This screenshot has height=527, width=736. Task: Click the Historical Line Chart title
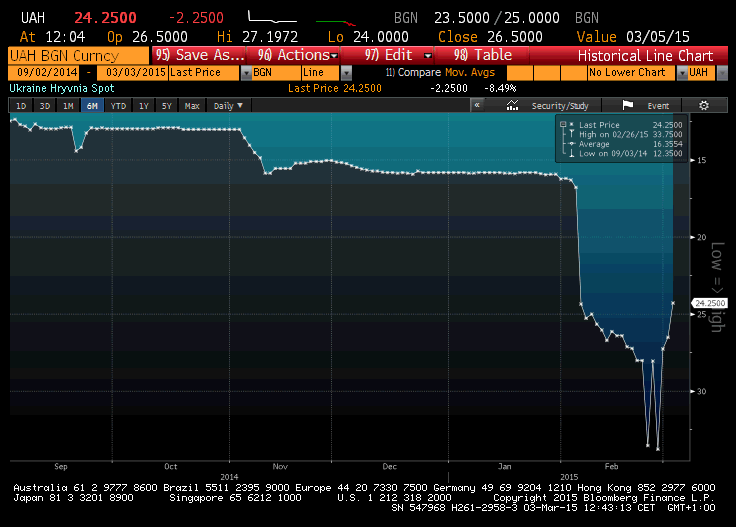pyautogui.click(x=645, y=56)
